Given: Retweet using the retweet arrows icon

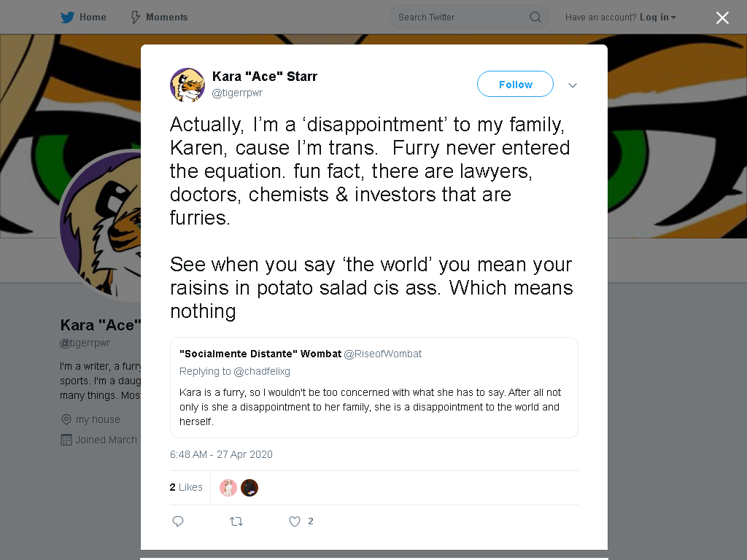Looking at the screenshot, I should click(236, 521).
